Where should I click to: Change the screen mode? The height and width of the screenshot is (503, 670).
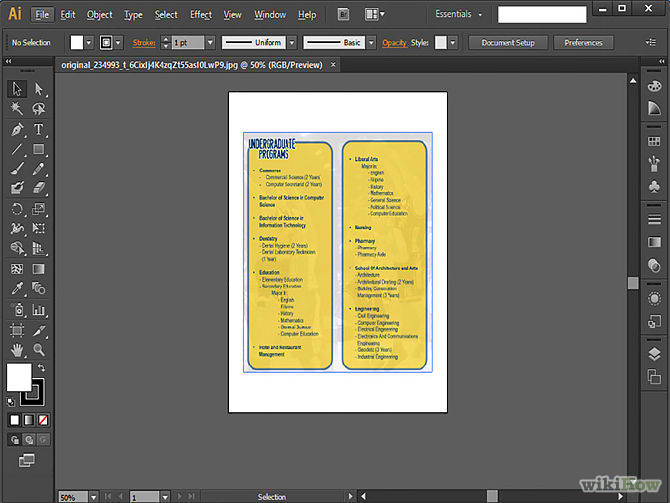26,460
